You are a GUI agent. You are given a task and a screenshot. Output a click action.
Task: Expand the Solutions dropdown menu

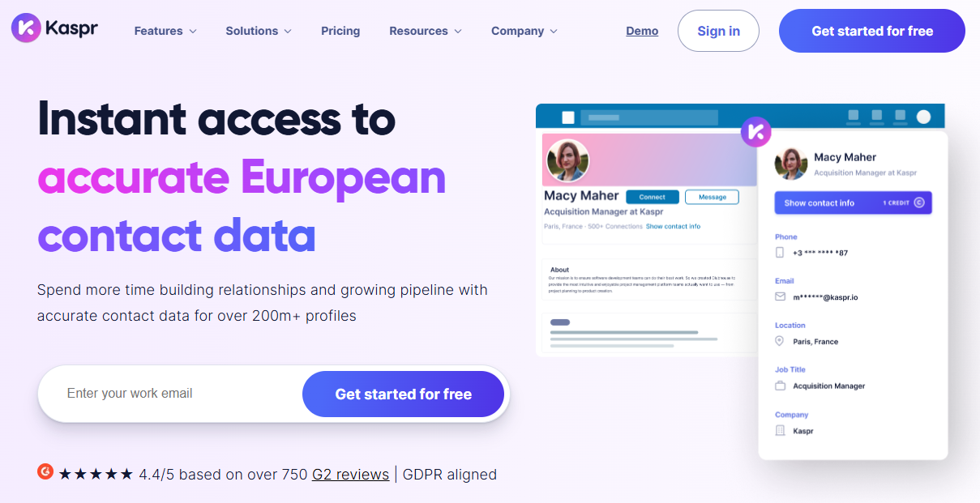(258, 31)
